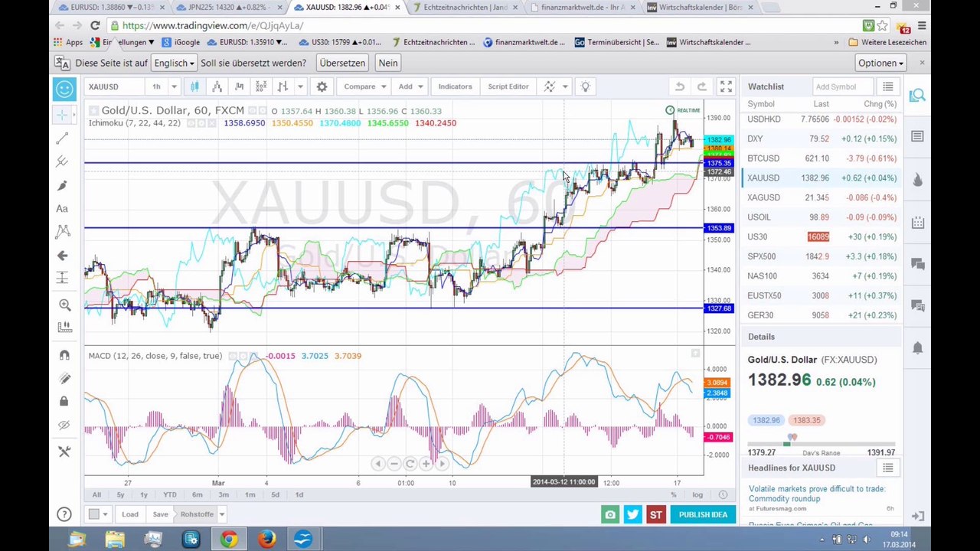Viewport: 980px width, 551px height.
Task: Select the brush drawing tool
Action: [63, 185]
